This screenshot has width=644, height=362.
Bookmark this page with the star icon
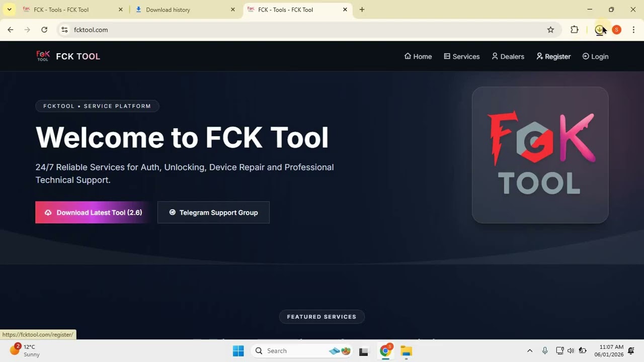click(x=550, y=30)
